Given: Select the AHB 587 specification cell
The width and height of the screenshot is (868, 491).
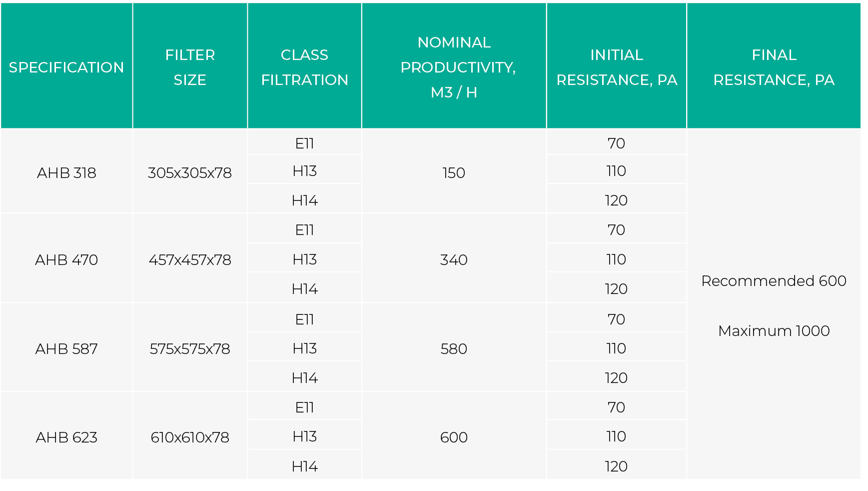Looking at the screenshot, I should 66,348.
